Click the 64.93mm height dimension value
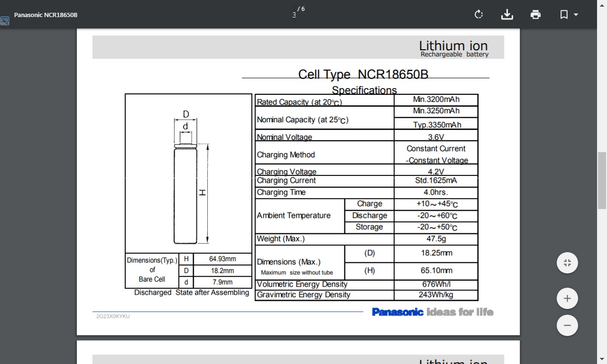Image resolution: width=607 pixels, height=364 pixels. pos(222,259)
